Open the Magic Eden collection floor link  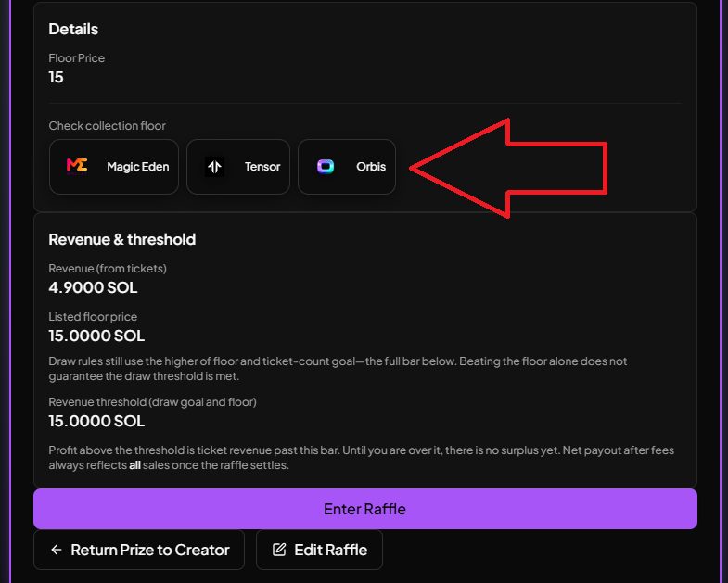(114, 167)
